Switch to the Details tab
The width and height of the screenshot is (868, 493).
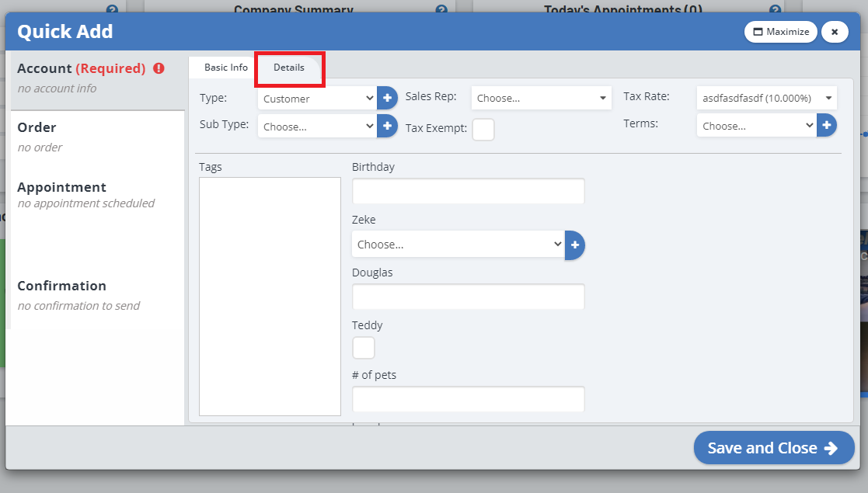tap(289, 68)
